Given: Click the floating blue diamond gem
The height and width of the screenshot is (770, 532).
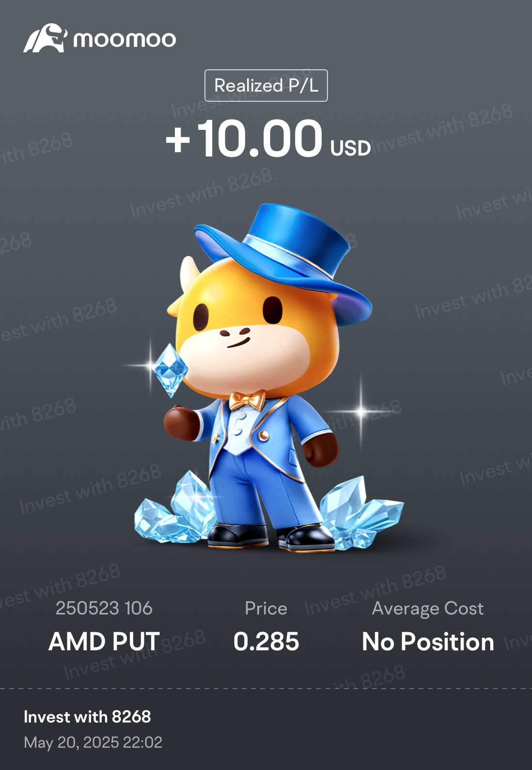Looking at the screenshot, I should (x=170, y=370).
